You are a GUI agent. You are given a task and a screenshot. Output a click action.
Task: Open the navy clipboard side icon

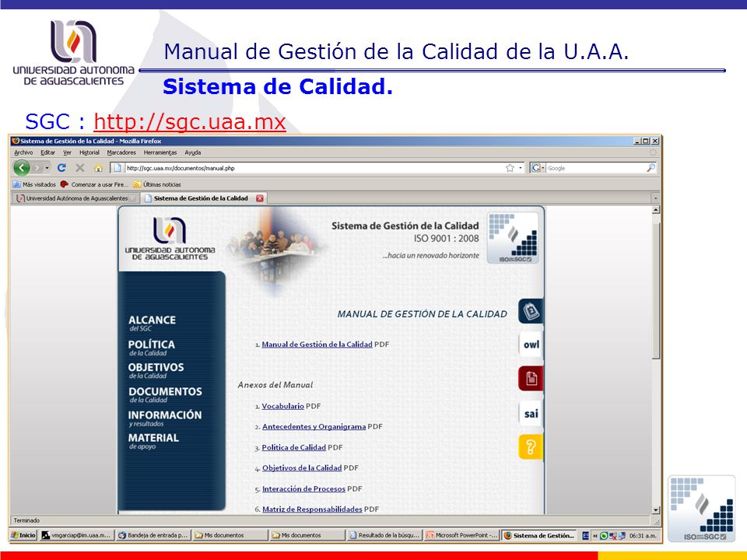click(x=531, y=311)
